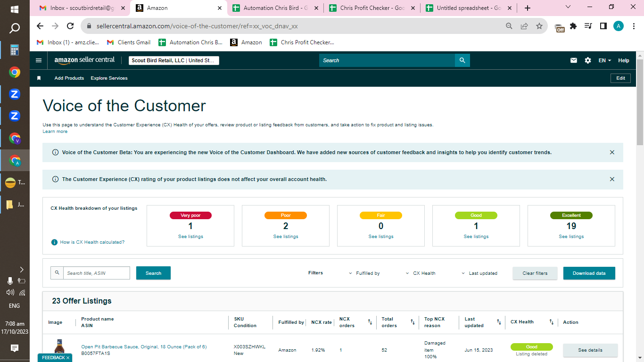The width and height of the screenshot is (644, 362).
Task: Switch to the Chris Profit Checker tab
Action: pyautogui.click(x=372, y=8)
